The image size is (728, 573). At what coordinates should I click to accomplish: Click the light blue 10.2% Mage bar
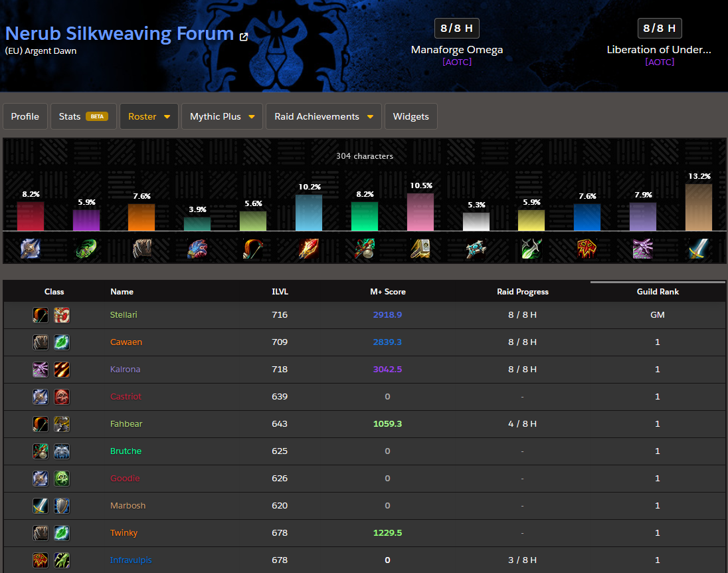point(309,213)
